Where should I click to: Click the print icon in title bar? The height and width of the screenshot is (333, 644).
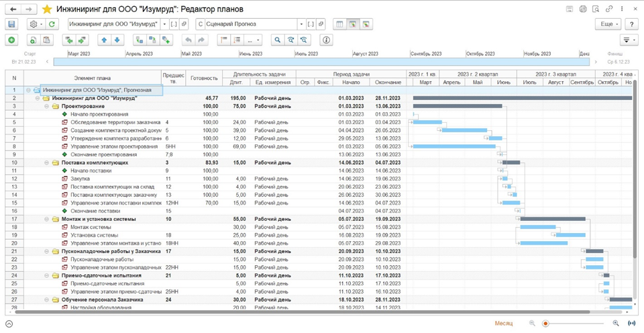tap(582, 9)
